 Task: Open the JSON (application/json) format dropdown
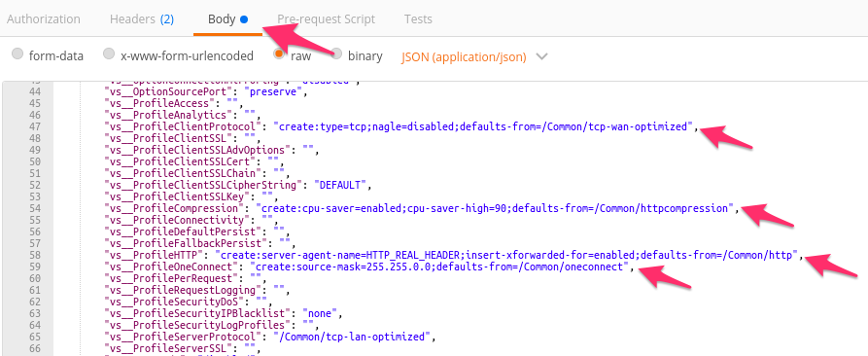pos(474,56)
